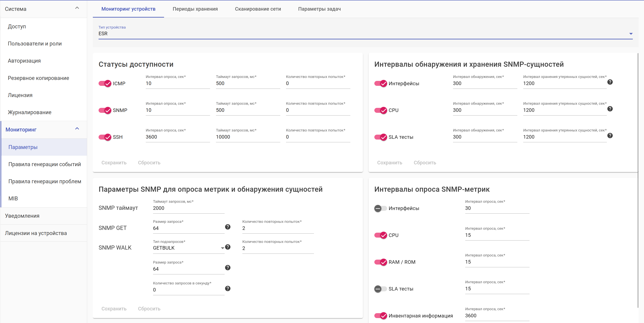
Task: Toggle SSH availability status switch
Action: 105,137
